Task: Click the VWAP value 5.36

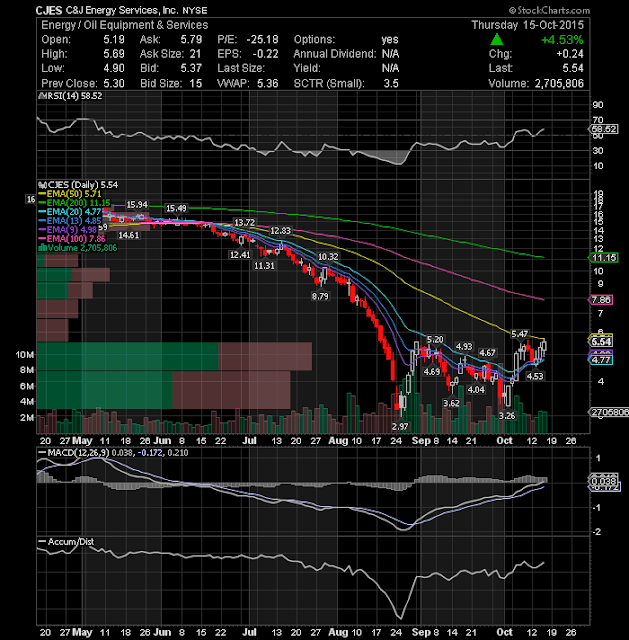Action: pyautogui.click(x=268, y=83)
